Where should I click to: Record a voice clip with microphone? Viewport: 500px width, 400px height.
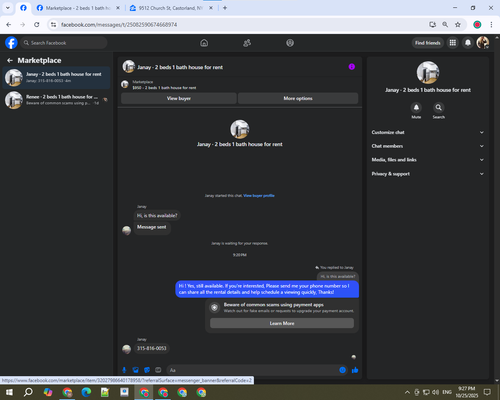point(124,370)
